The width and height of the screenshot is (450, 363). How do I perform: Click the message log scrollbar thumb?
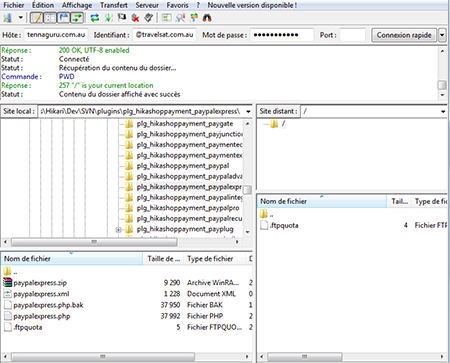(x=442, y=85)
